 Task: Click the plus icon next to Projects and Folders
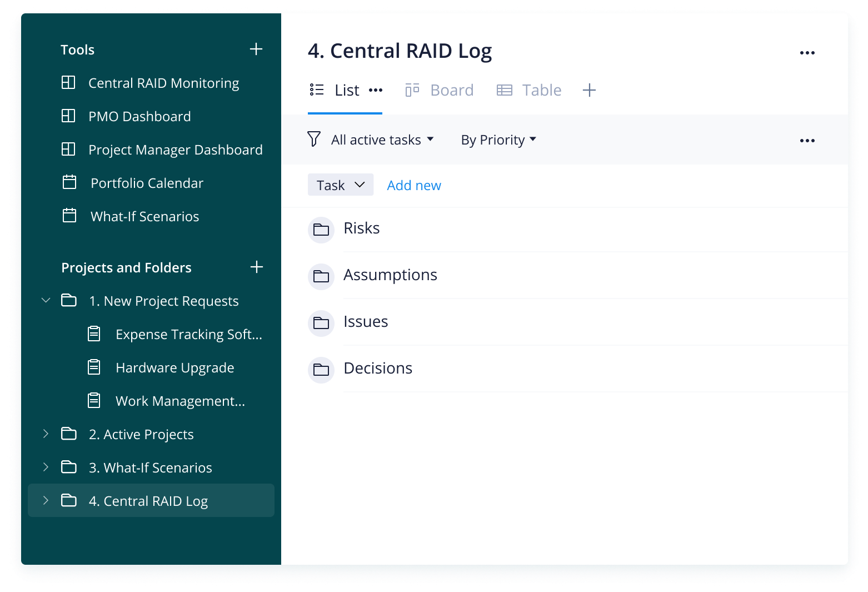coord(256,267)
